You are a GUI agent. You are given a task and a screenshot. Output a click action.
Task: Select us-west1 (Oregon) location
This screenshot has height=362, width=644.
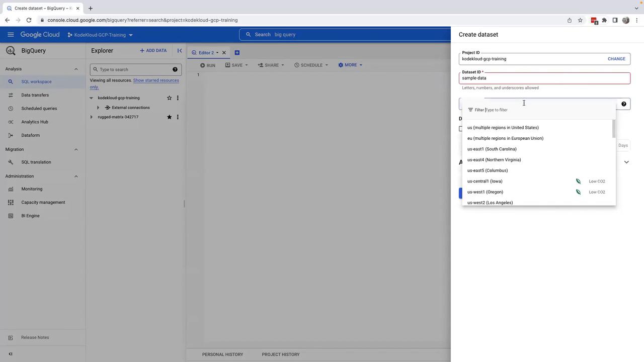537,192
